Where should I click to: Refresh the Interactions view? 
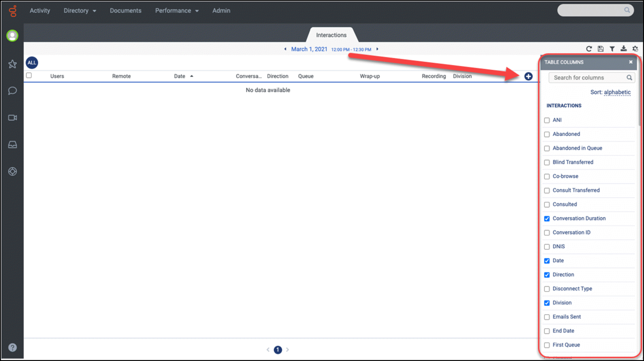pyautogui.click(x=589, y=49)
